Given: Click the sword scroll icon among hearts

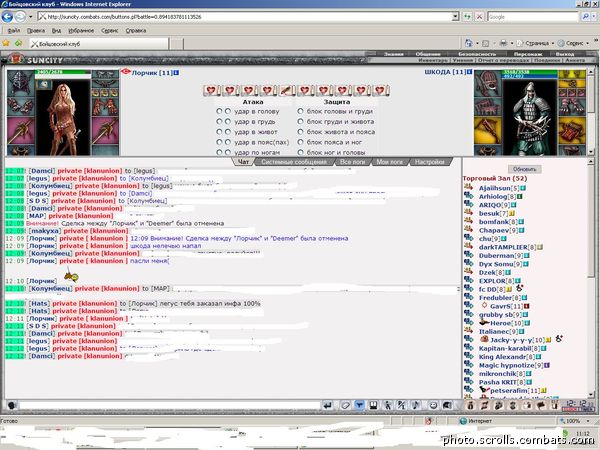Looking at the screenshot, I should 286,91.
